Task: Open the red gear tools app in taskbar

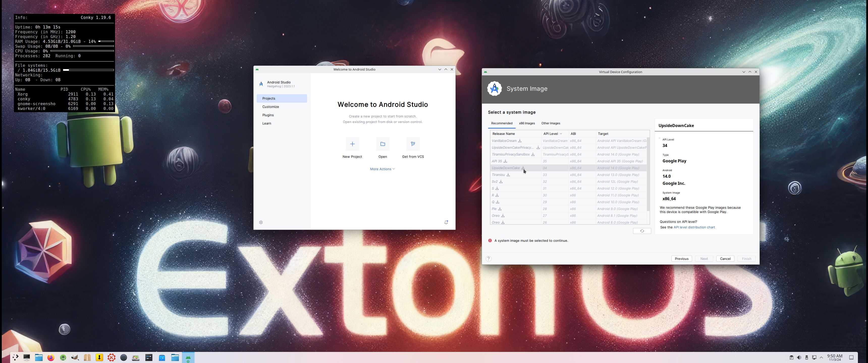Action: coord(112,358)
